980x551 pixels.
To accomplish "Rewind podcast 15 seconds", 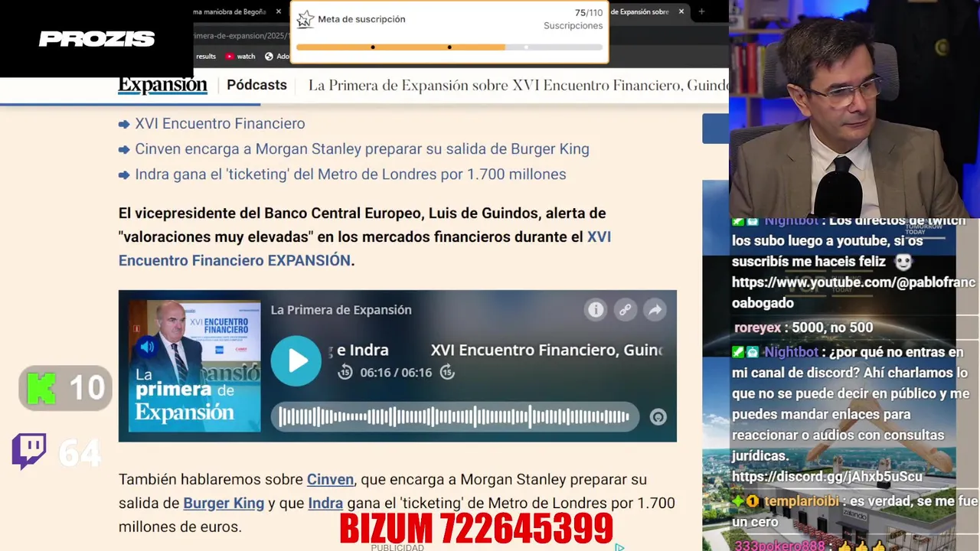I will click(x=345, y=373).
